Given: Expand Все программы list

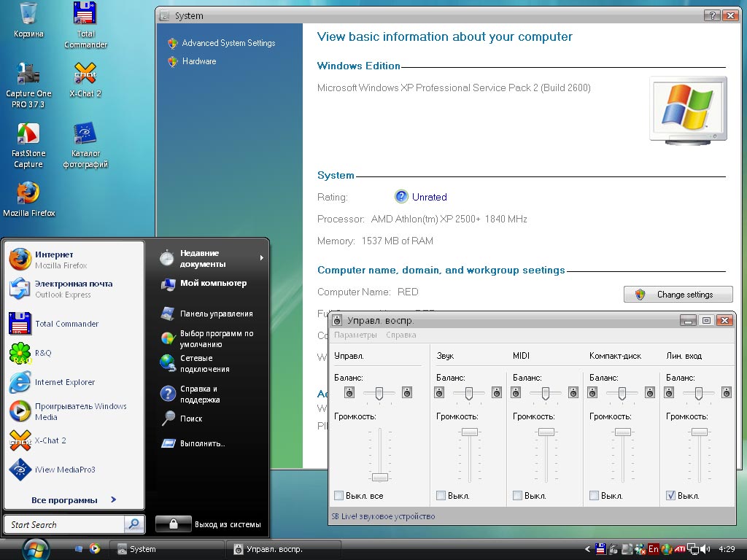Looking at the screenshot, I should pyautogui.click(x=74, y=500).
